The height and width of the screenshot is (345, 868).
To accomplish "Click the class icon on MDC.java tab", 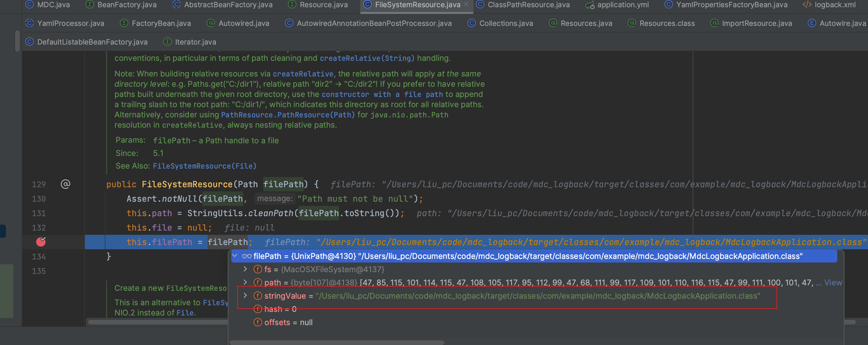I will coord(30,5).
